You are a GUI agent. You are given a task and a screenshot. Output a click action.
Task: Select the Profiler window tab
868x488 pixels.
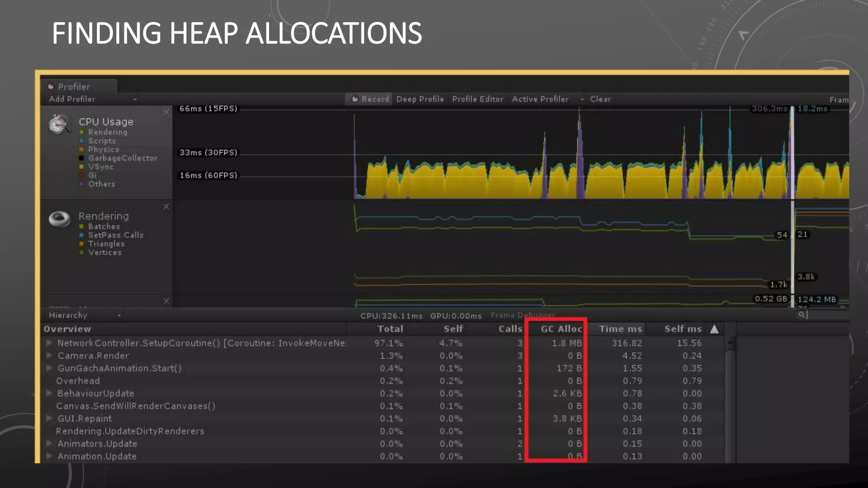pyautogui.click(x=79, y=86)
